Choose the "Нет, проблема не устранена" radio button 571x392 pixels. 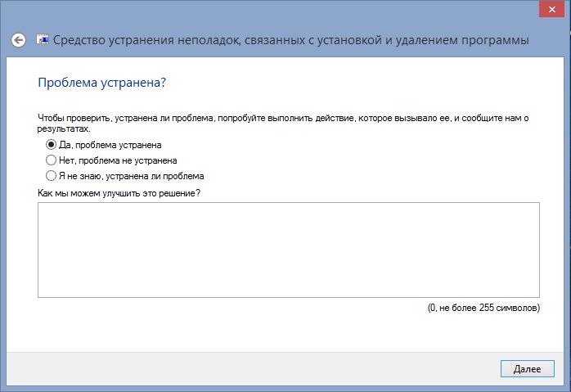point(51,160)
